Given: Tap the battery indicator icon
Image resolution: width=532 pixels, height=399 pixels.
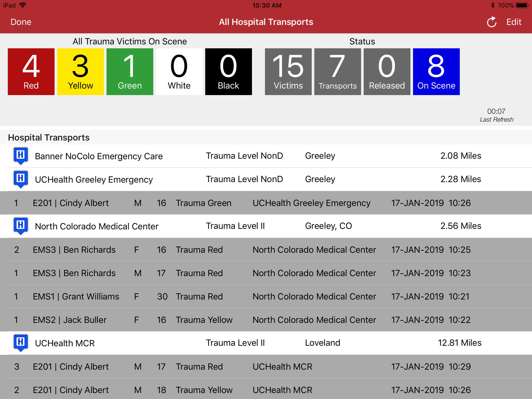Looking at the screenshot, I should [522, 5].
